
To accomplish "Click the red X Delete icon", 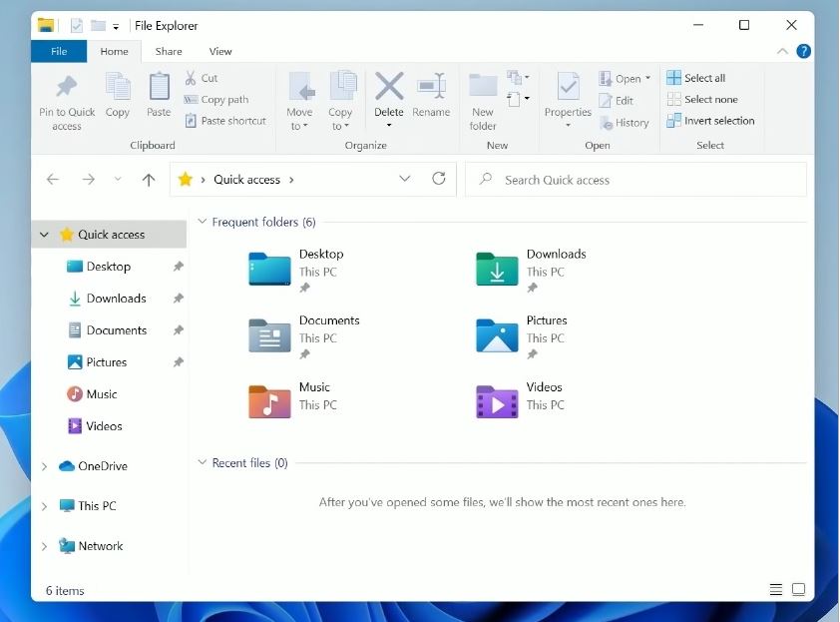I will (389, 86).
